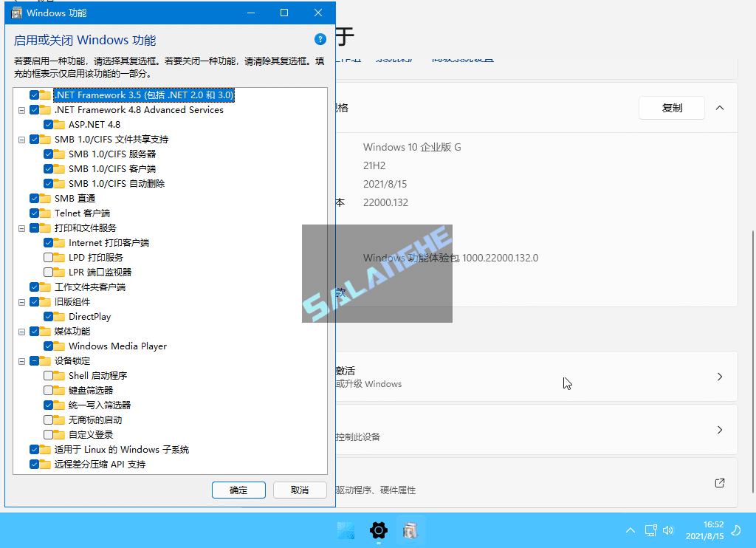Click folder icon beside Telnet 客户端
756x548 pixels.
click(45, 213)
